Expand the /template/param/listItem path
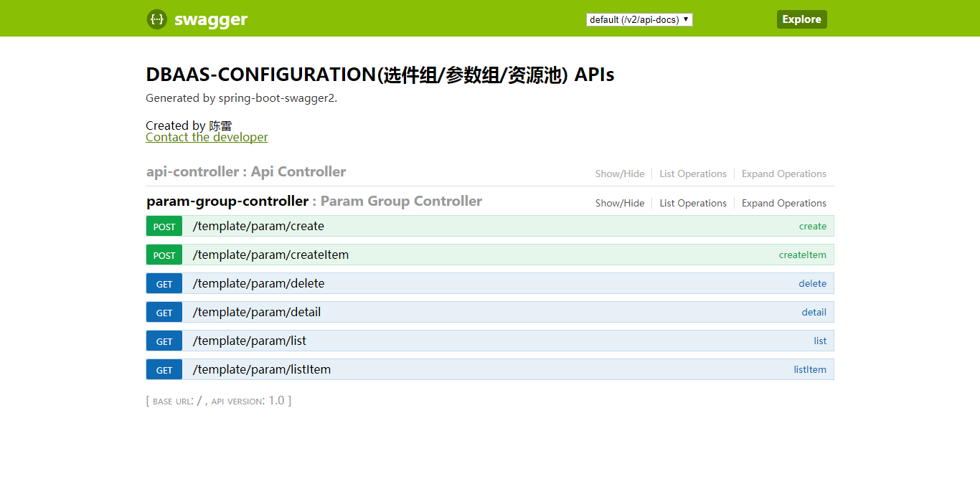Image resolution: width=980 pixels, height=484 pixels. point(262,369)
